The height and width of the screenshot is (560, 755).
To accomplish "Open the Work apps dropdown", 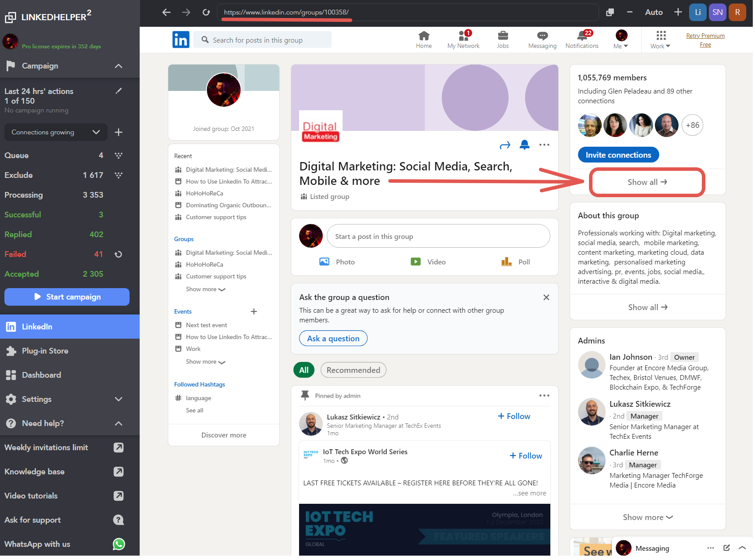I will coord(660,40).
